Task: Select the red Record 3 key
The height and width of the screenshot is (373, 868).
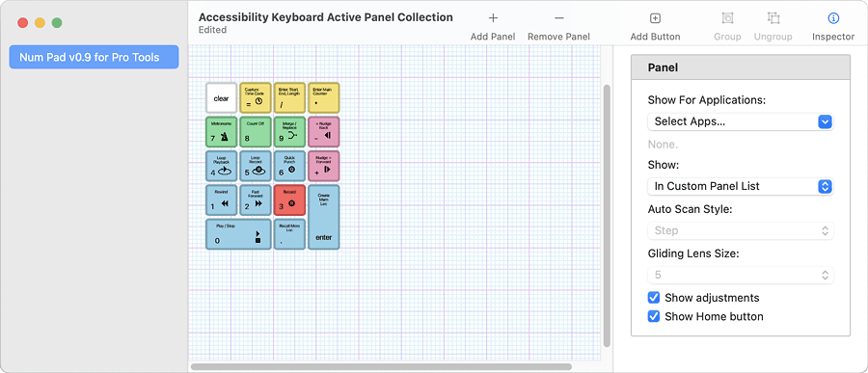Action: click(289, 200)
